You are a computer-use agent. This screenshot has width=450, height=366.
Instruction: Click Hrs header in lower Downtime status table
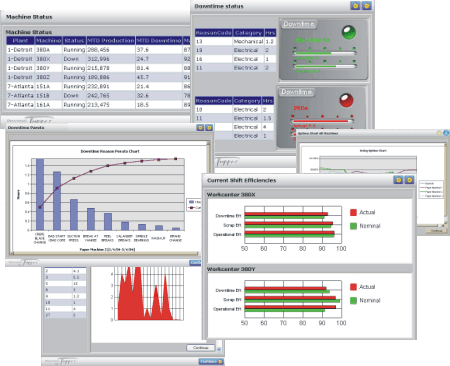tap(268, 101)
